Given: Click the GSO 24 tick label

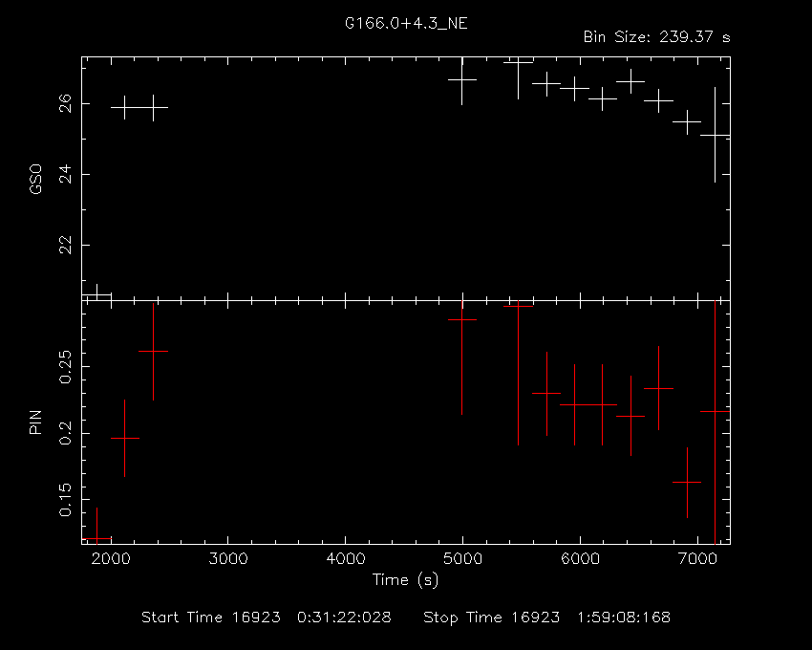Looking at the screenshot, I should pos(65,174).
